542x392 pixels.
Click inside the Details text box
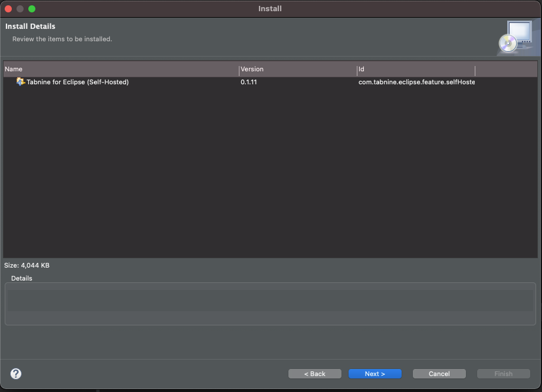click(271, 304)
